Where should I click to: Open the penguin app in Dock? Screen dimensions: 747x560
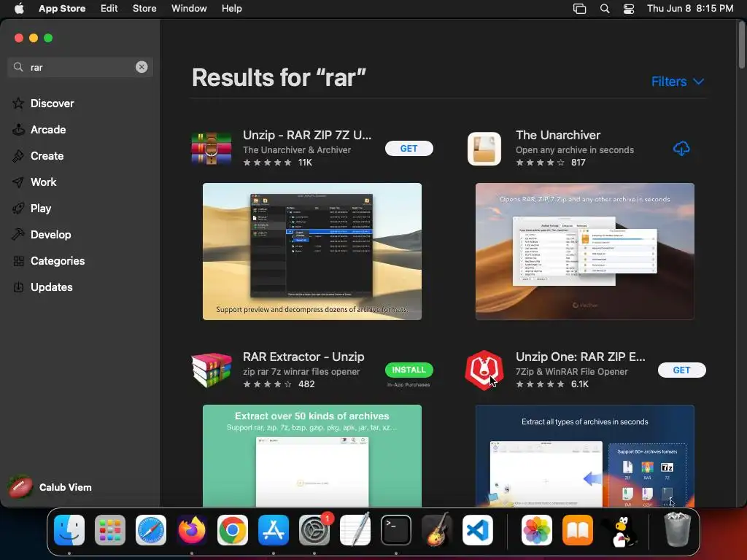(x=622, y=531)
